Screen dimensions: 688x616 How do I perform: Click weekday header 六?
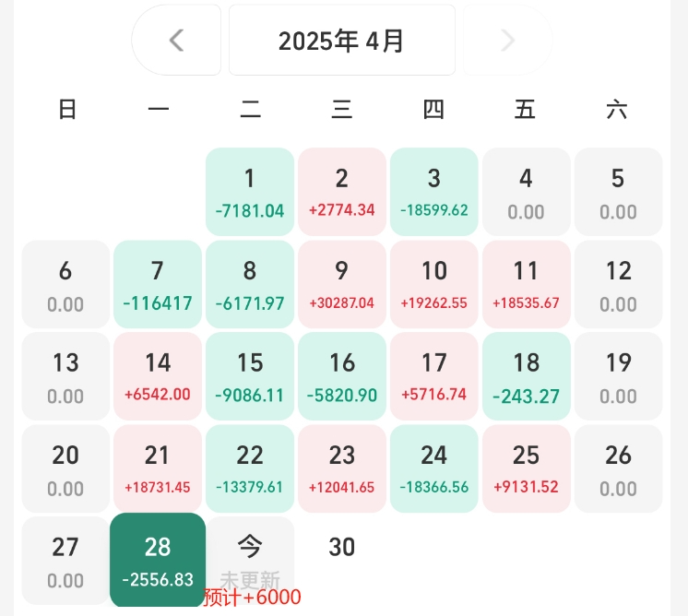[x=616, y=109]
